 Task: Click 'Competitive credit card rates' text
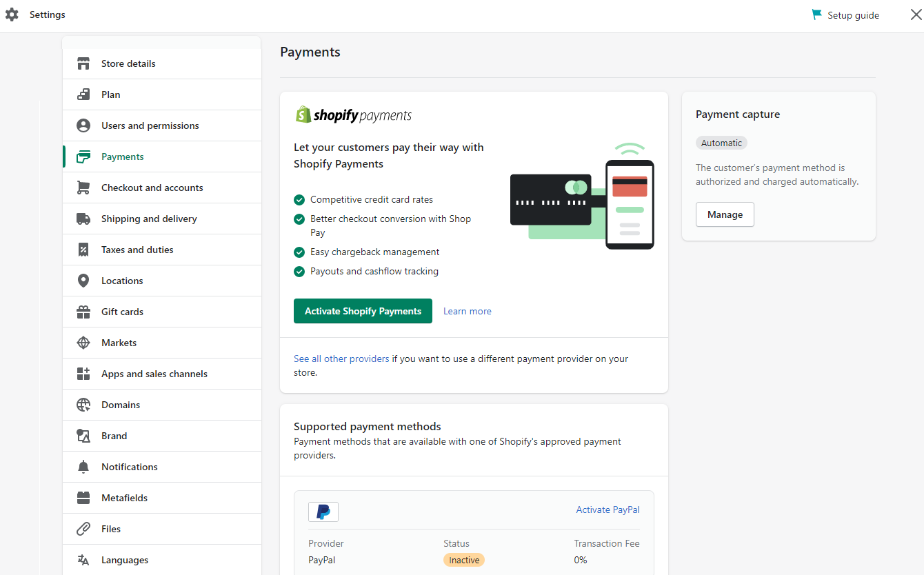click(372, 199)
